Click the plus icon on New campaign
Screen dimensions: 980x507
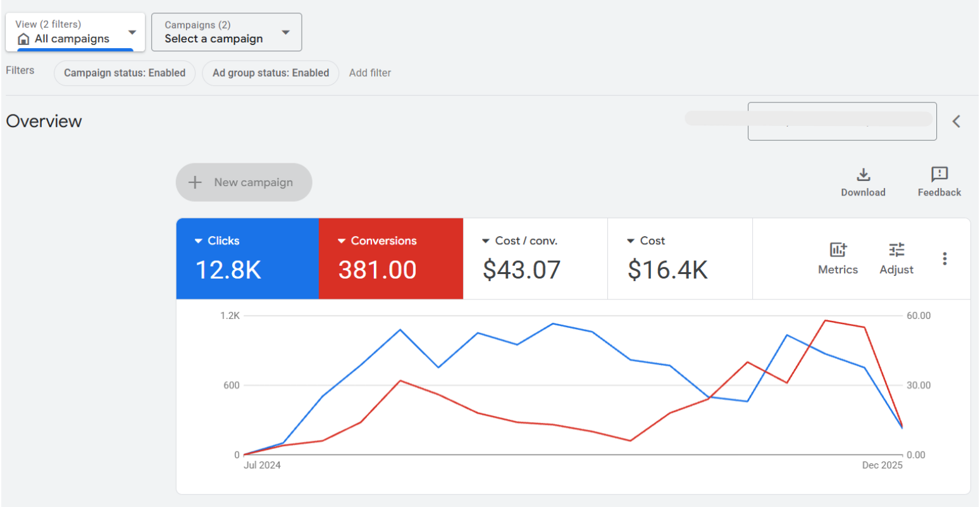(x=195, y=182)
